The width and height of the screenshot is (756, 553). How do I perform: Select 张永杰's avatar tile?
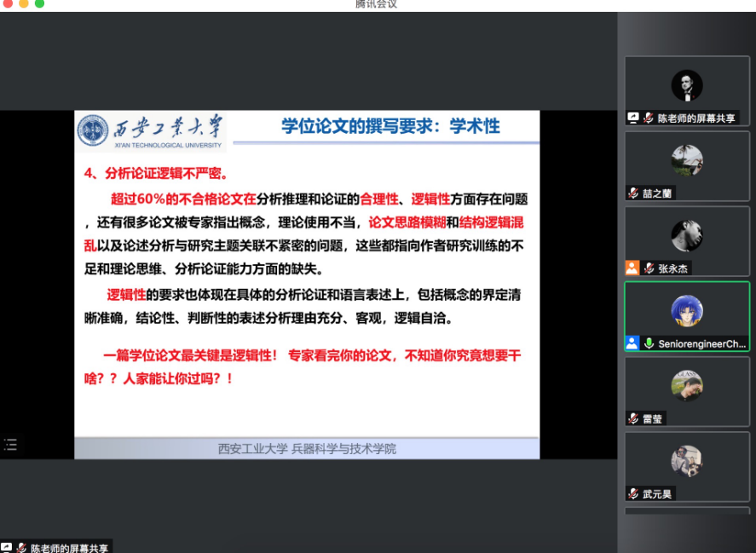[686, 235]
